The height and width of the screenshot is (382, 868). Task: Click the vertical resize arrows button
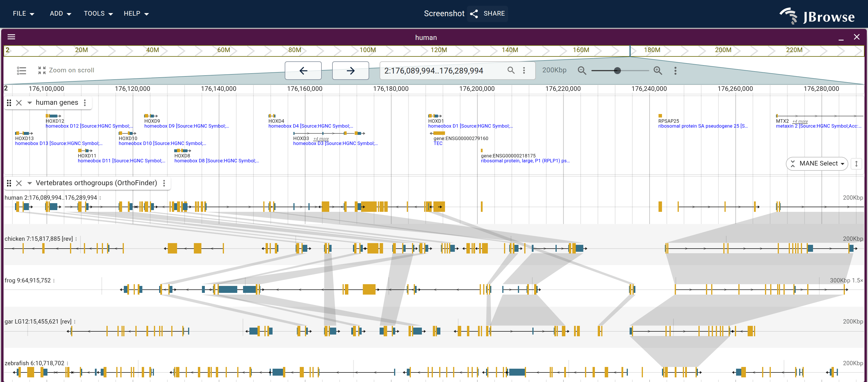(x=856, y=164)
